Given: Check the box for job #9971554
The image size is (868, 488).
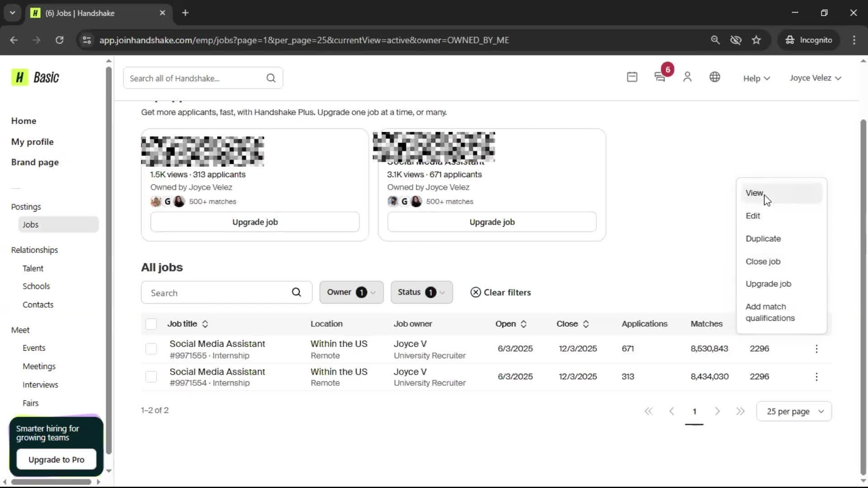Looking at the screenshot, I should pyautogui.click(x=151, y=377).
